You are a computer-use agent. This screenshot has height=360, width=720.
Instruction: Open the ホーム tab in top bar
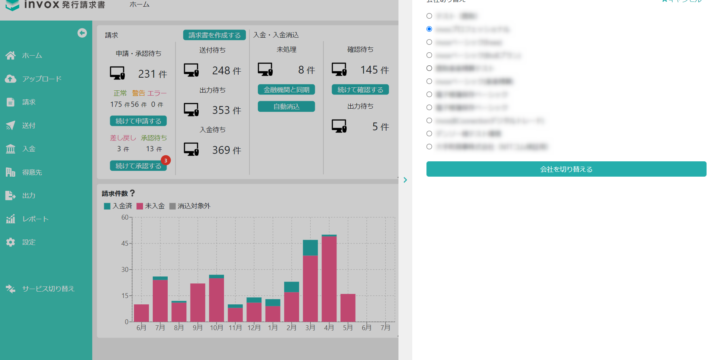139,5
